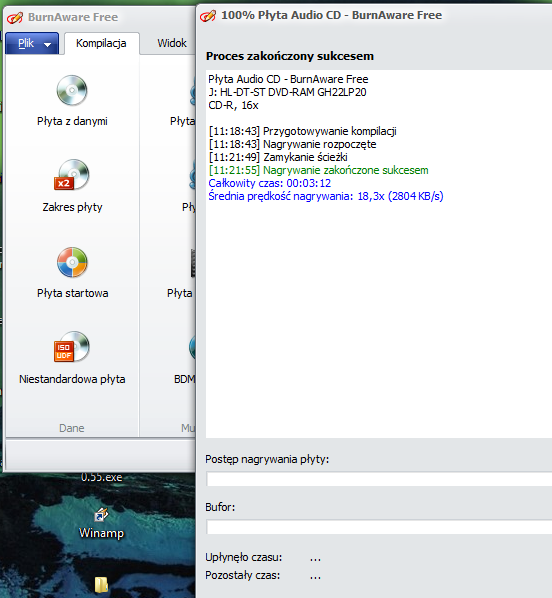
Task: Launch the Płyta startowa colored disc icon
Action: coord(72,262)
